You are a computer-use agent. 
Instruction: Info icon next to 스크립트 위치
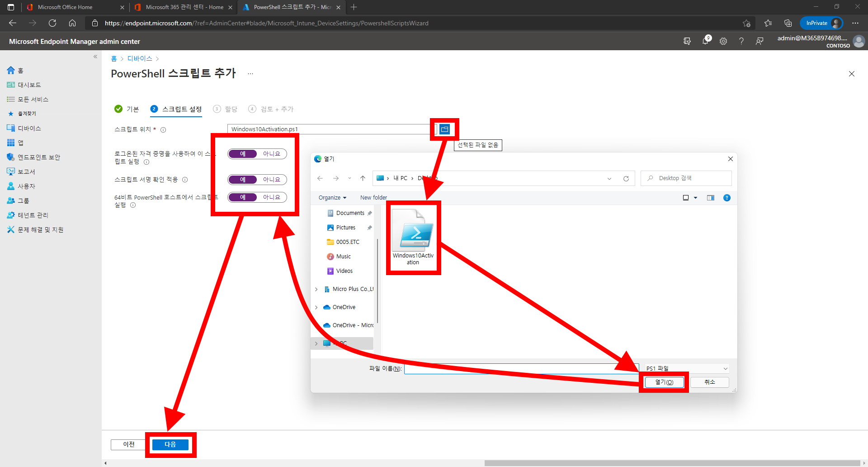click(163, 130)
